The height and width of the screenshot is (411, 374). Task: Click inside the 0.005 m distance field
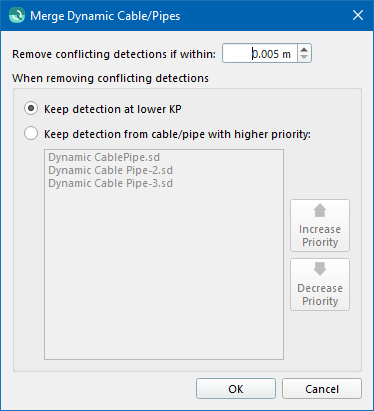260,53
